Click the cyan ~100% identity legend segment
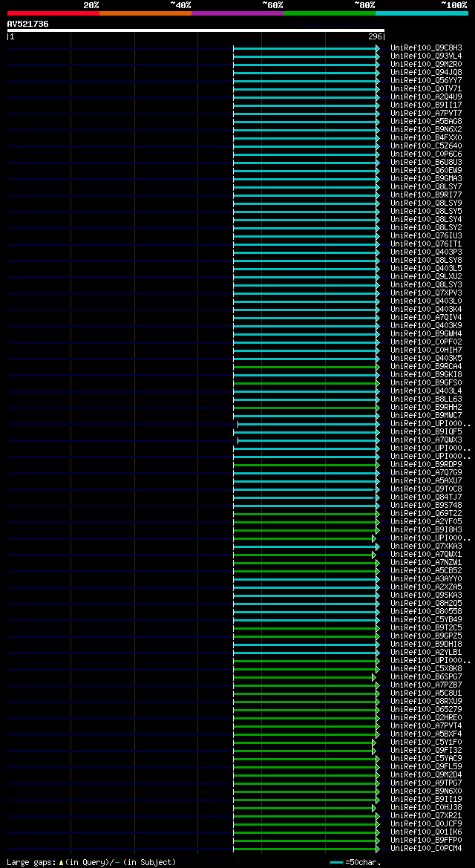This screenshot has height=868, width=475. pyautogui.click(x=422, y=13)
